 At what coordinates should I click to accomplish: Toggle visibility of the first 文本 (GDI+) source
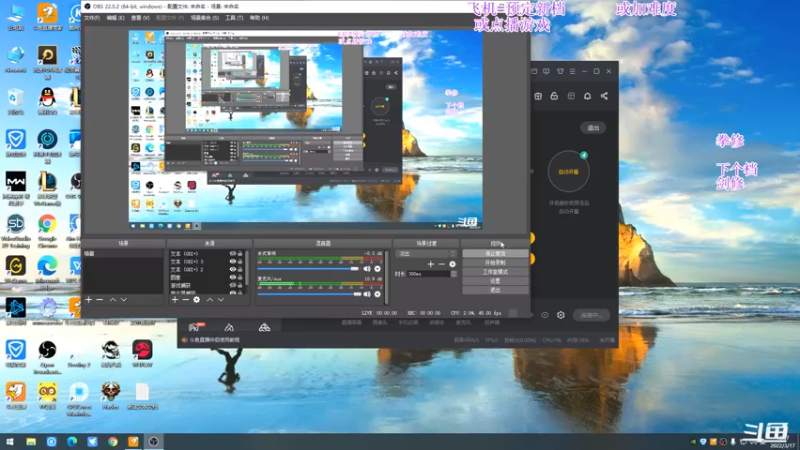point(233,254)
